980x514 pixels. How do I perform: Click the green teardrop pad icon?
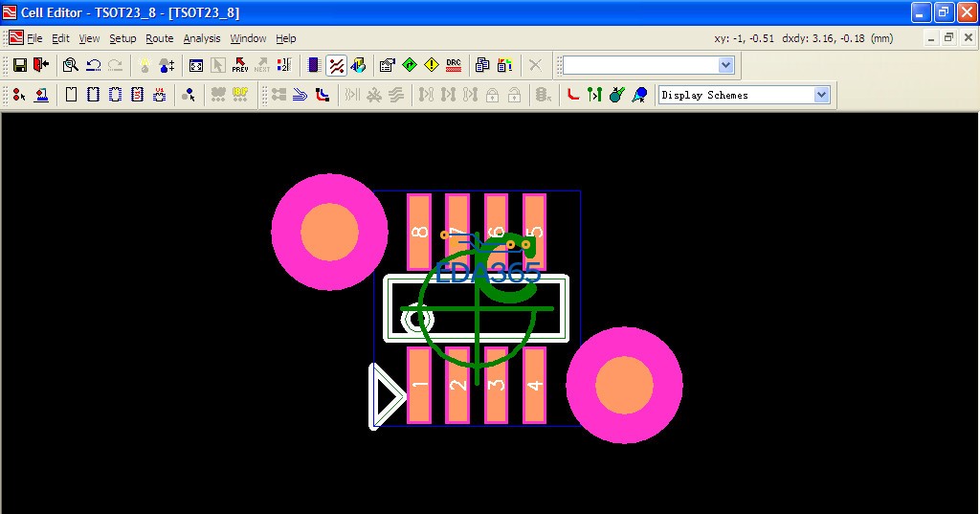617,95
